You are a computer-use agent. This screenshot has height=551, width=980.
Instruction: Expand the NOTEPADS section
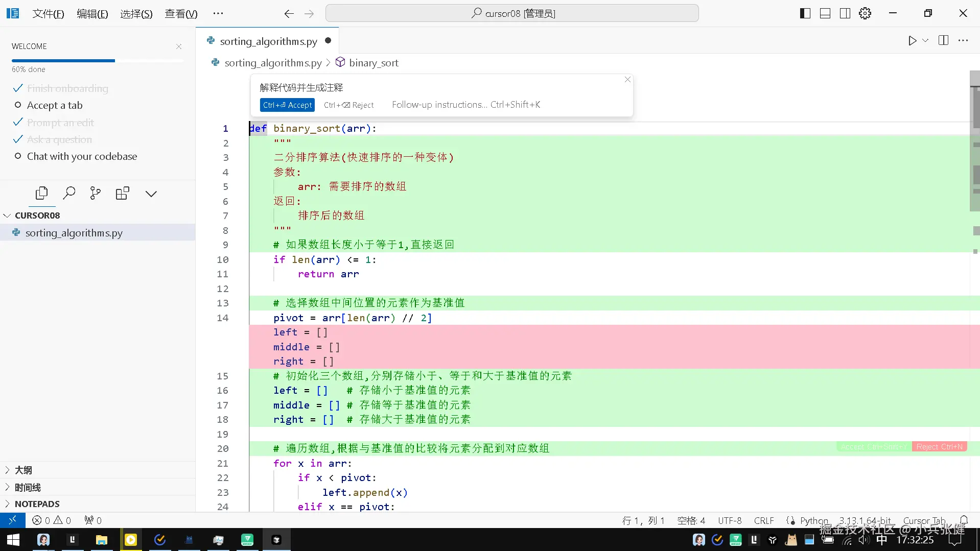pos(98,504)
